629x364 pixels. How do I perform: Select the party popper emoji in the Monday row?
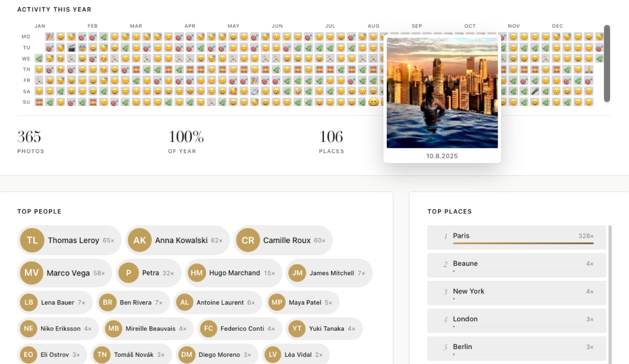tap(50, 37)
